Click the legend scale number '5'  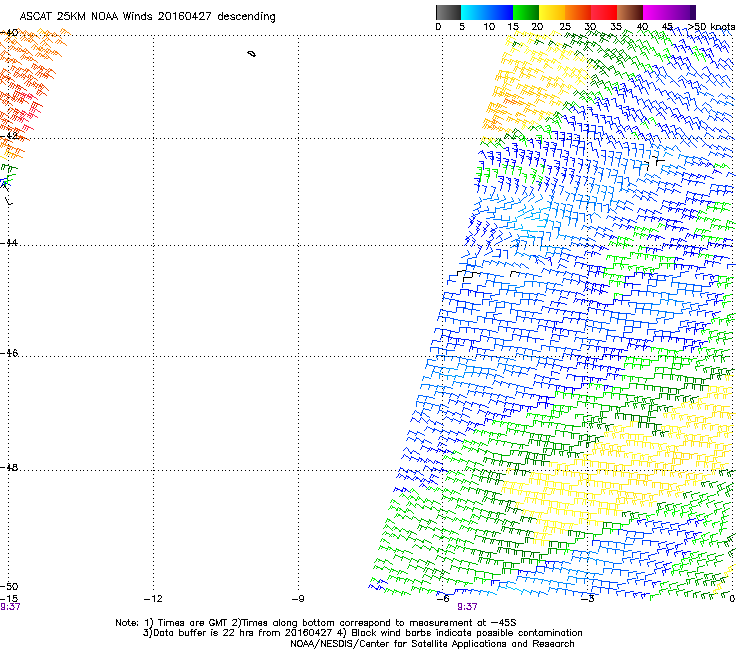462,27
